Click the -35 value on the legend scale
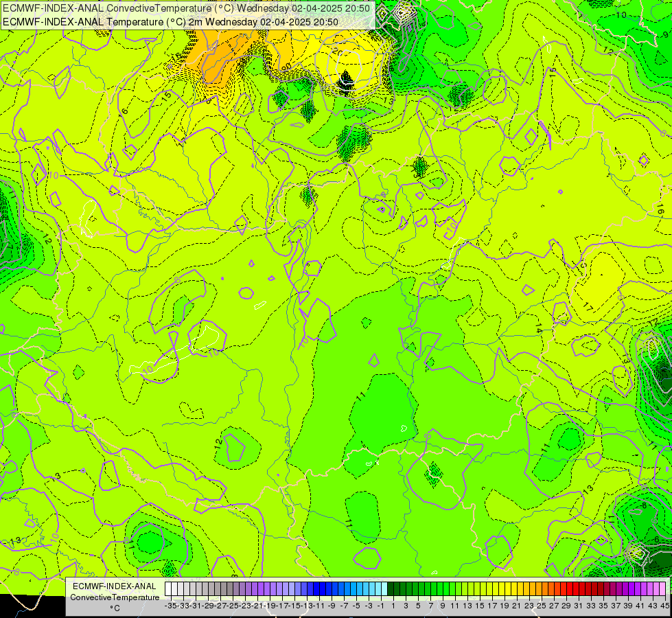This screenshot has height=618, width=672. (x=171, y=606)
